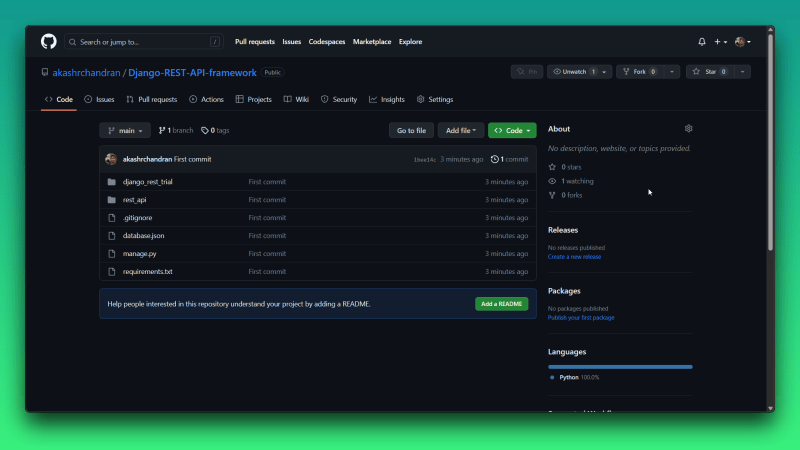This screenshot has width=800, height=450.
Task: Switch to the repository Pull requests tab
Action: pyautogui.click(x=152, y=99)
